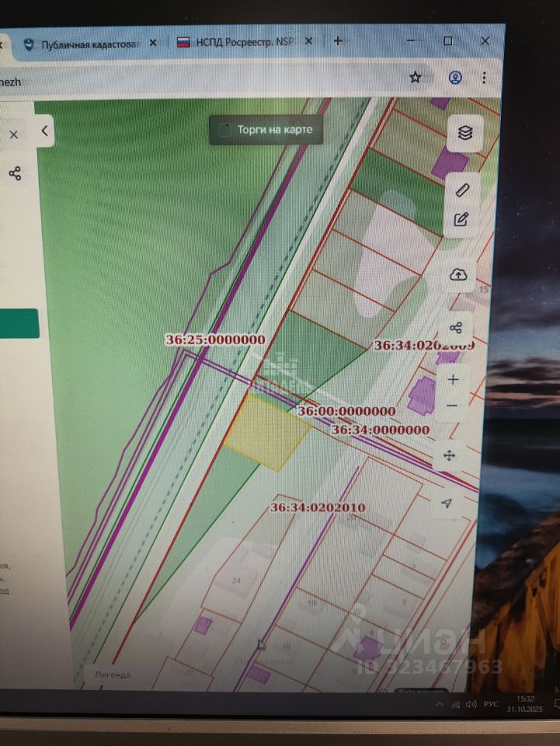The width and height of the screenshot is (560, 746).
Task: Share the object from left panel
Action: point(15,173)
